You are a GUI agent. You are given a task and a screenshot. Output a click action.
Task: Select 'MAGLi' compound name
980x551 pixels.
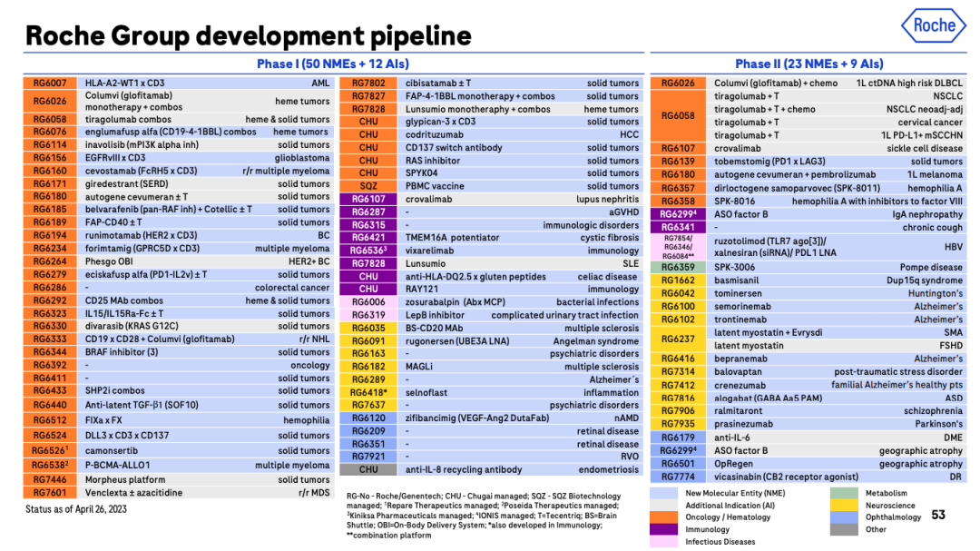point(418,367)
